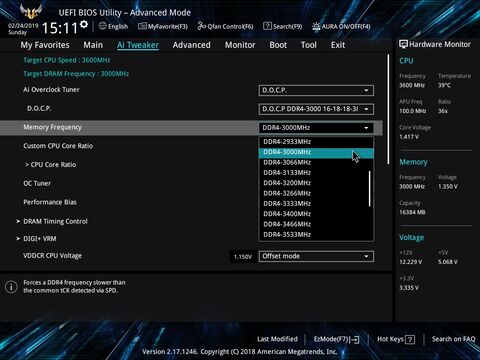Viewport: 480px width, 360px height.
Task: Click the globe language icon
Action: click(103, 26)
